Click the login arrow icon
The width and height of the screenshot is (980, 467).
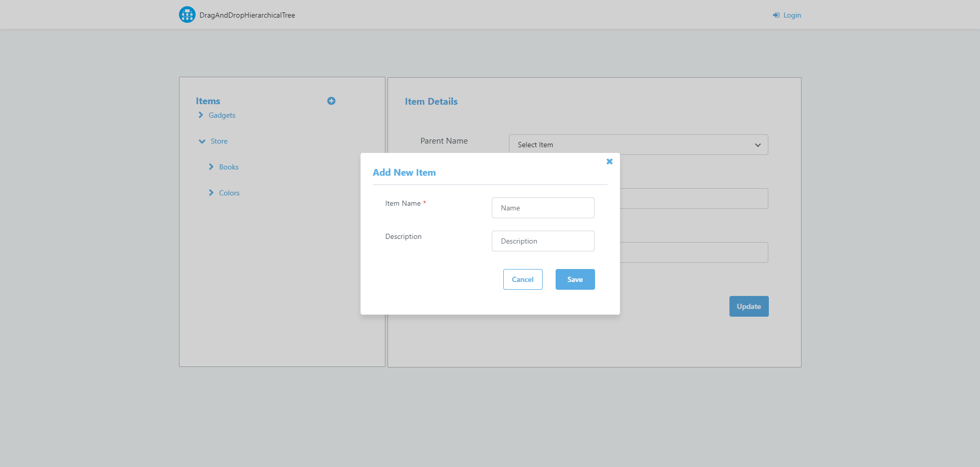click(x=776, y=15)
